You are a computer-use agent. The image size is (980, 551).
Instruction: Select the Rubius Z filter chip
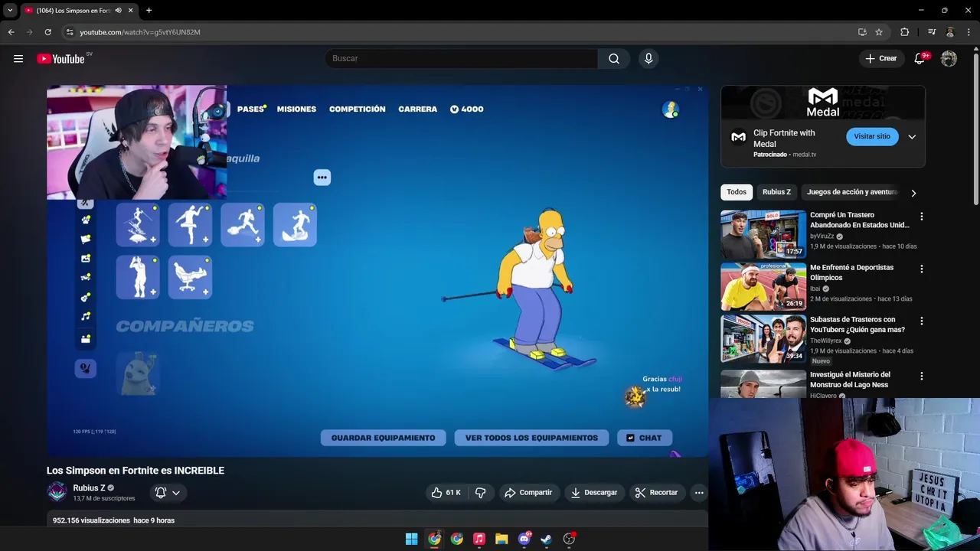776,192
